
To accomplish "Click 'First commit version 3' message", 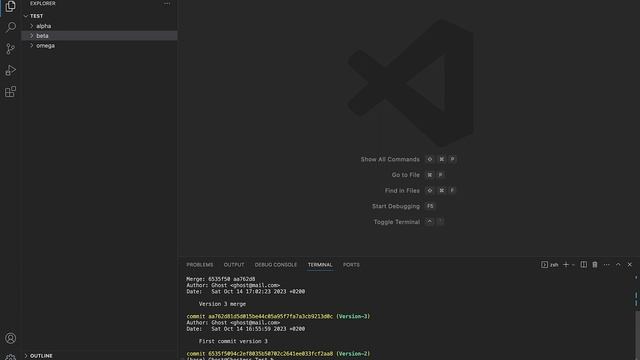I will pyautogui.click(x=233, y=341).
